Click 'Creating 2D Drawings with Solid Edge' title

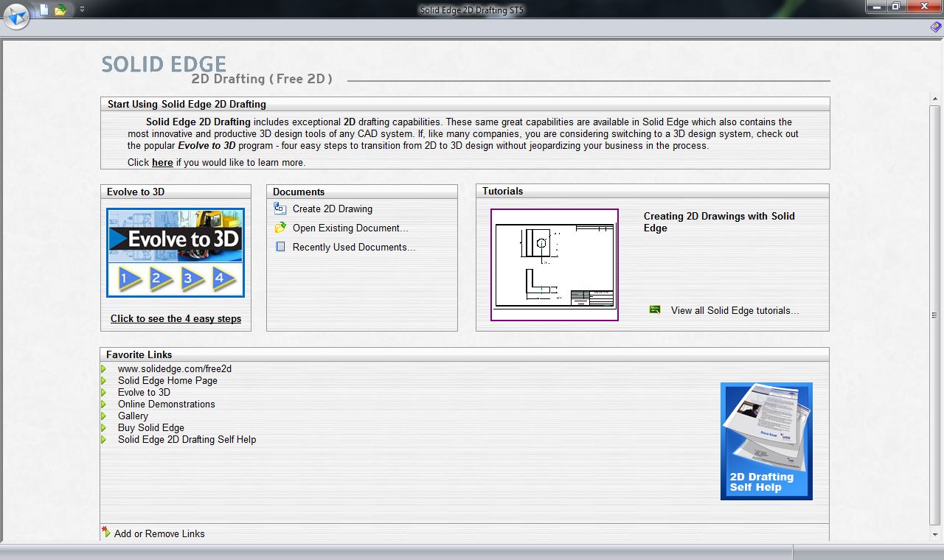pyautogui.click(x=719, y=222)
